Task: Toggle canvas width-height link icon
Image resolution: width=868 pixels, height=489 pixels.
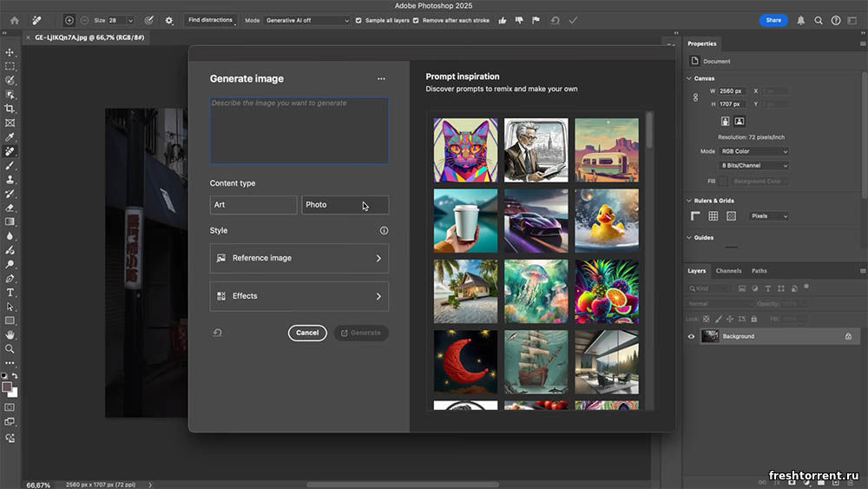Action: (x=695, y=97)
